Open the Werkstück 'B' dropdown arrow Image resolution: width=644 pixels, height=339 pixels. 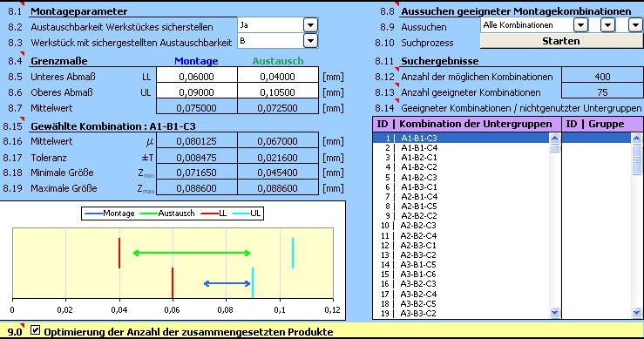[x=310, y=41]
